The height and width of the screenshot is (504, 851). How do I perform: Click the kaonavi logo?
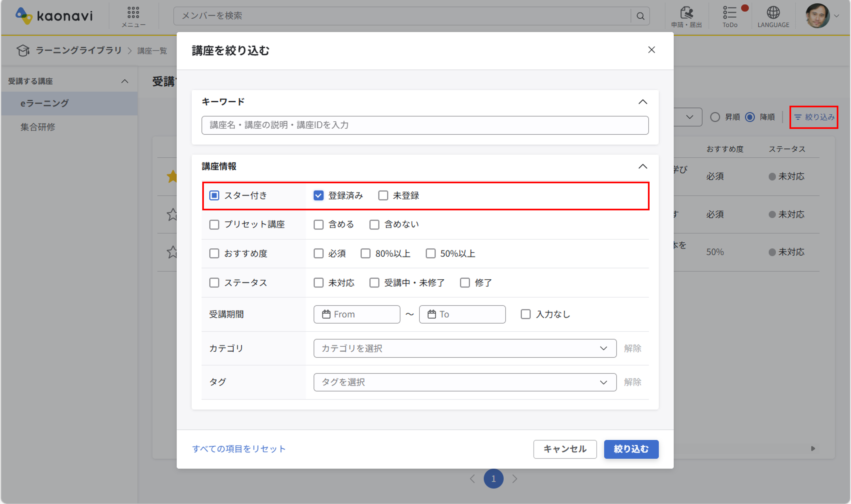point(54,16)
